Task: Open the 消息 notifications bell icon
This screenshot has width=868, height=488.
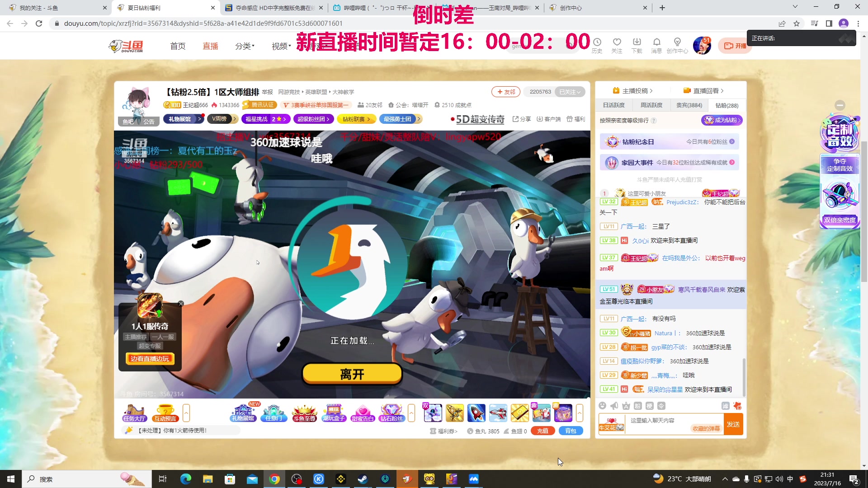Action: [x=656, y=46]
